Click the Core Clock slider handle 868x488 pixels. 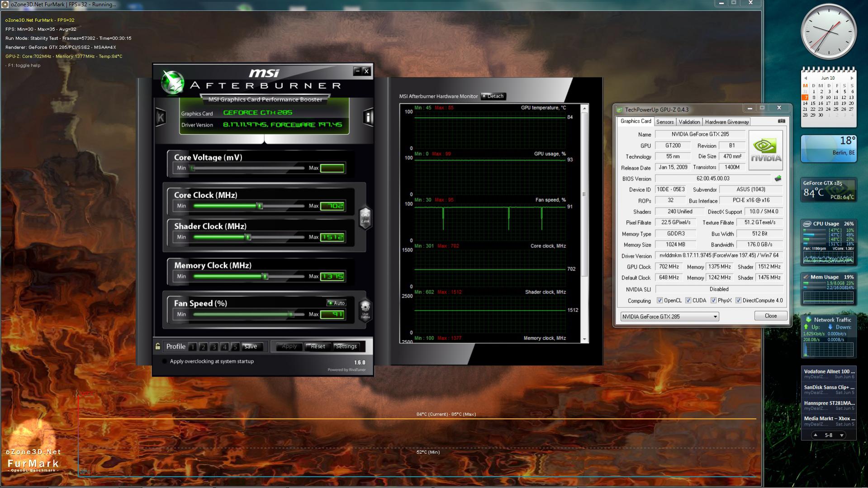[x=260, y=206]
